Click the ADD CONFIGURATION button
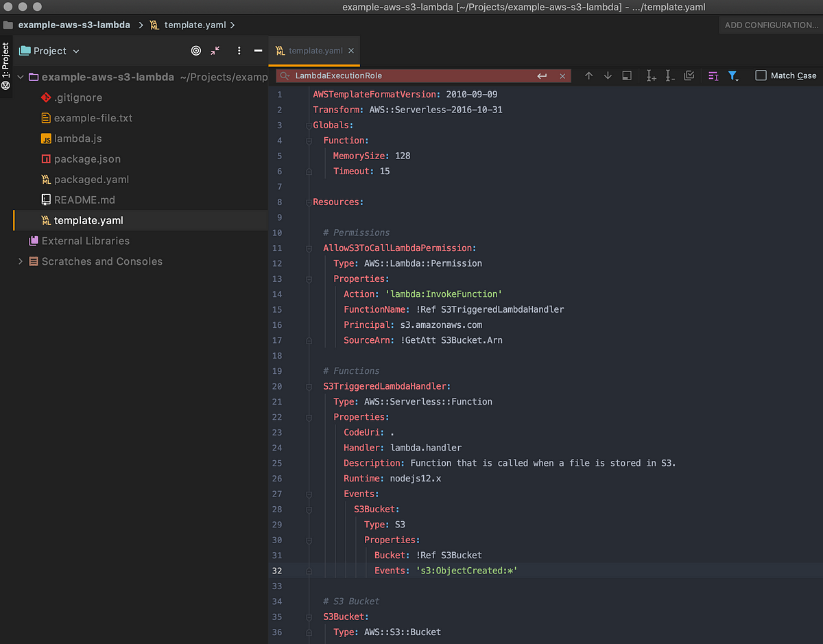 772,25
